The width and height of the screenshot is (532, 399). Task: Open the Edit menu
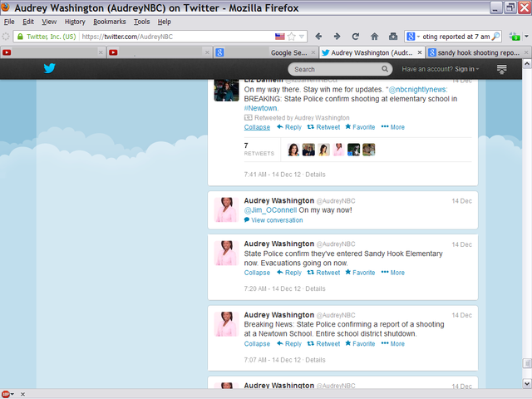[28, 22]
